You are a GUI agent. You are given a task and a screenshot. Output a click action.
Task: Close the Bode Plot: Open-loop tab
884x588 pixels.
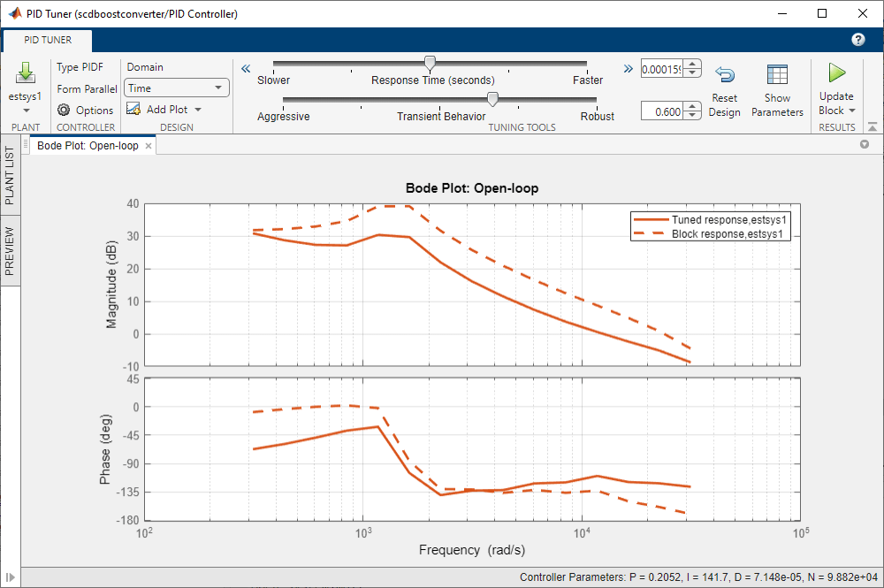(149, 146)
